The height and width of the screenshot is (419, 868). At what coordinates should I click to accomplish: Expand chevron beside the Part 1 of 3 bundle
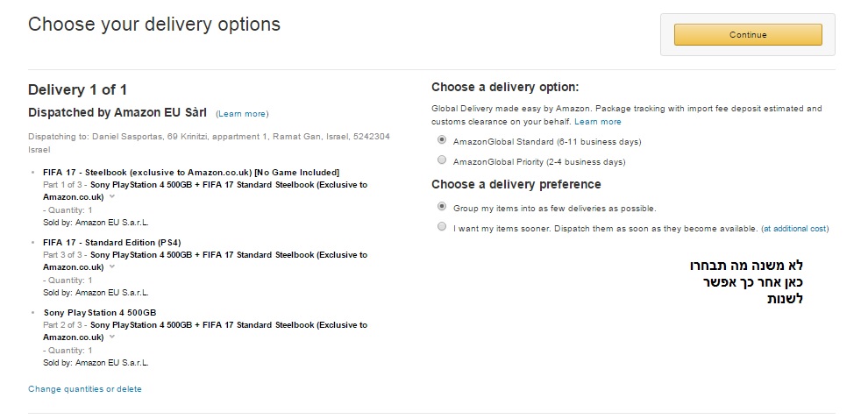112,197
